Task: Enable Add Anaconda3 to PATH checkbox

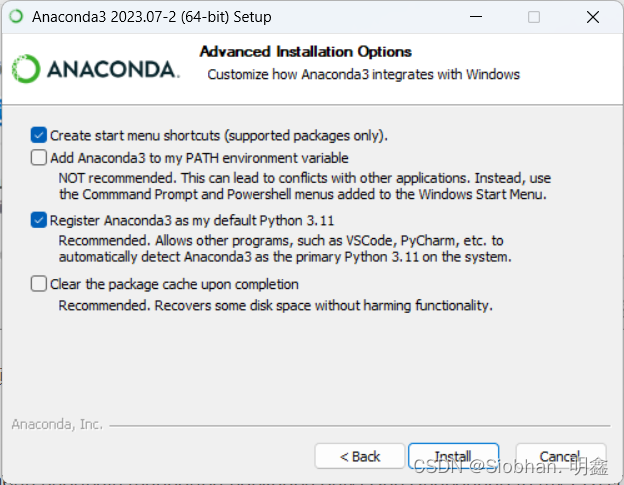Action: click(39, 158)
